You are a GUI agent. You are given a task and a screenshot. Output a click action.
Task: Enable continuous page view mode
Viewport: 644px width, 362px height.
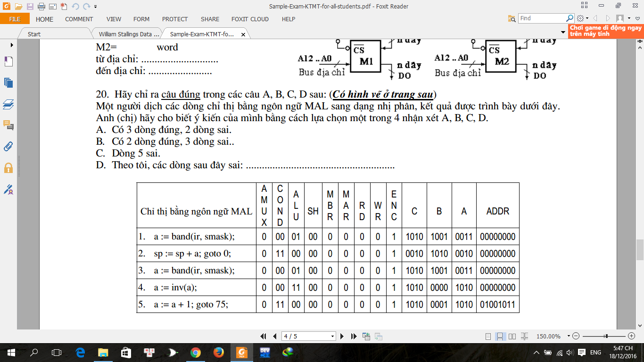(500, 337)
